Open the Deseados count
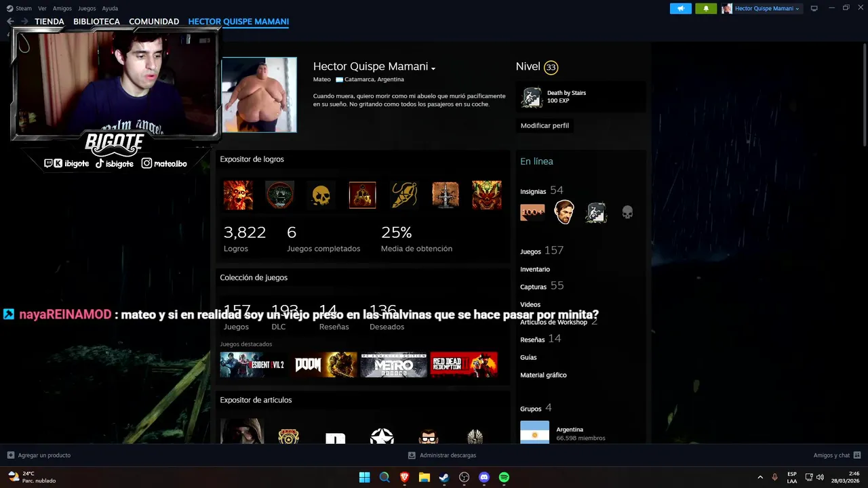868x488 pixels. [x=387, y=318]
